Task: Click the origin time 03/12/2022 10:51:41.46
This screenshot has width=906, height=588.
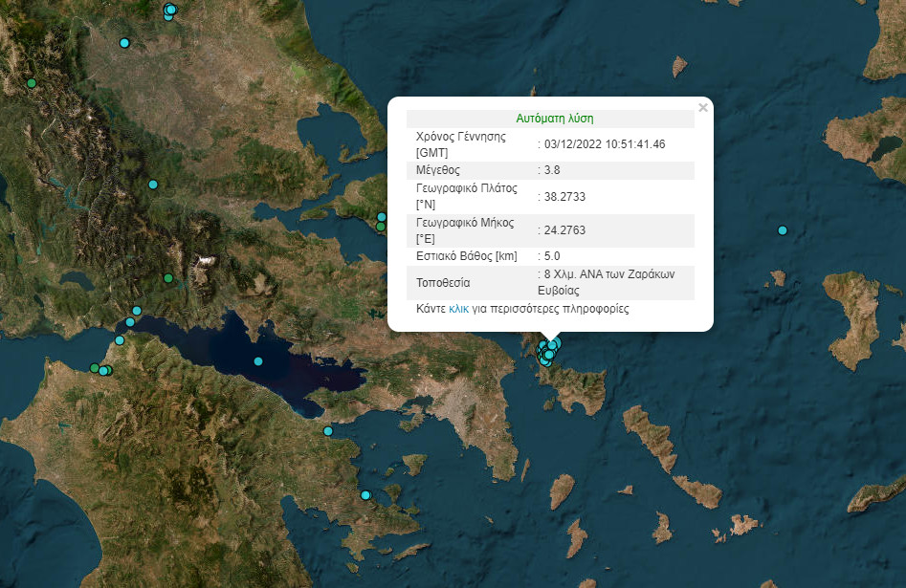Action: tap(605, 143)
